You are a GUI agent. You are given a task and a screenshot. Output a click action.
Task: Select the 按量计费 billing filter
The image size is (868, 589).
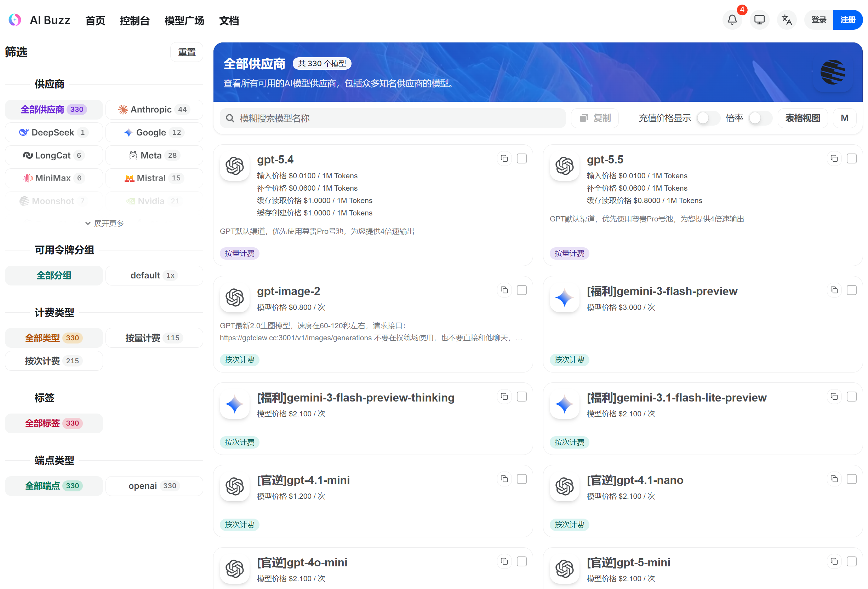coord(154,338)
